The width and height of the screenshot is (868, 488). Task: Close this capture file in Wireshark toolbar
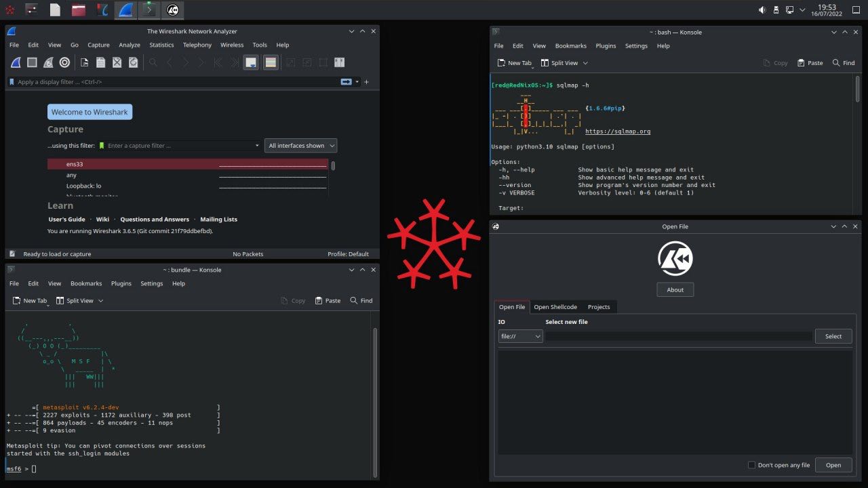click(117, 62)
